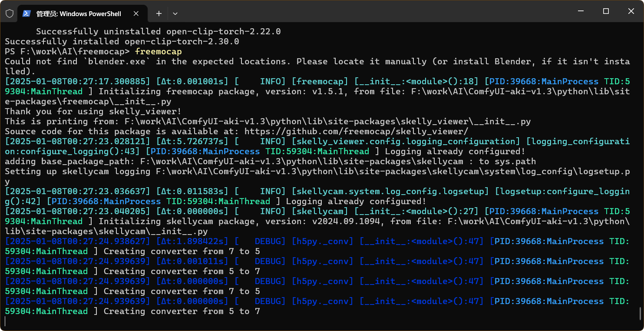644x331 pixels.
Task: Click the typed command 'freemocap'
Action: coord(158,52)
